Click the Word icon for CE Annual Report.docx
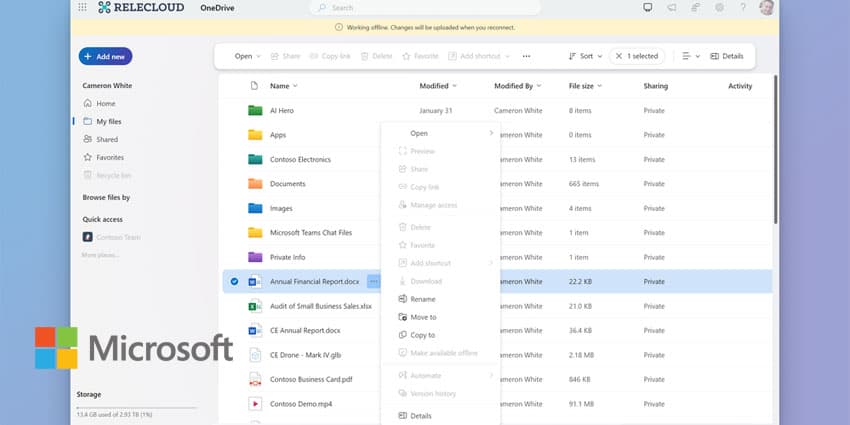The width and height of the screenshot is (850, 425). pos(255,330)
